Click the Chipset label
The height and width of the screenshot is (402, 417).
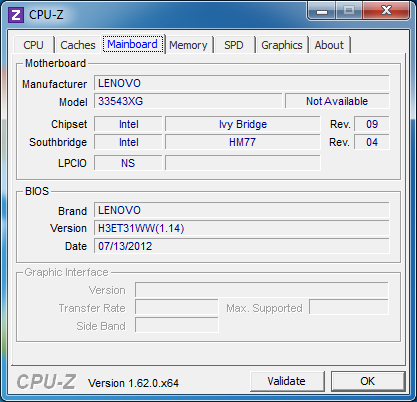coord(69,124)
